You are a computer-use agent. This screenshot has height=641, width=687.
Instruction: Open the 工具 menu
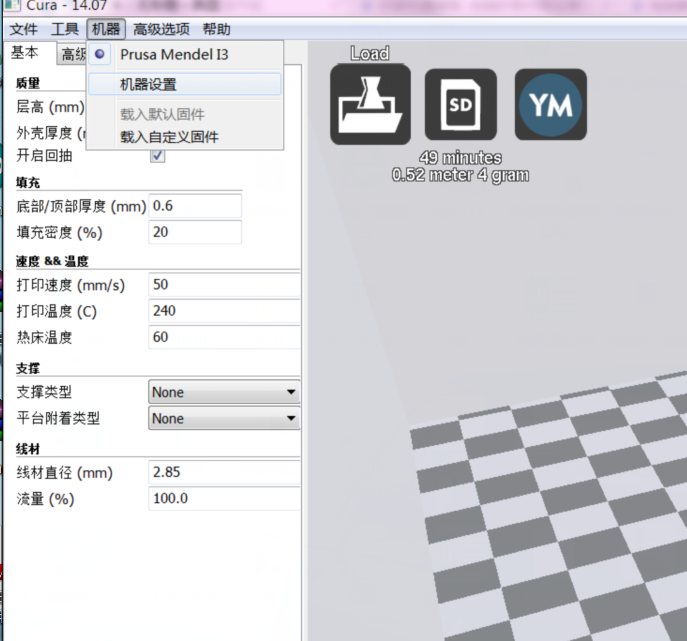[x=65, y=30]
